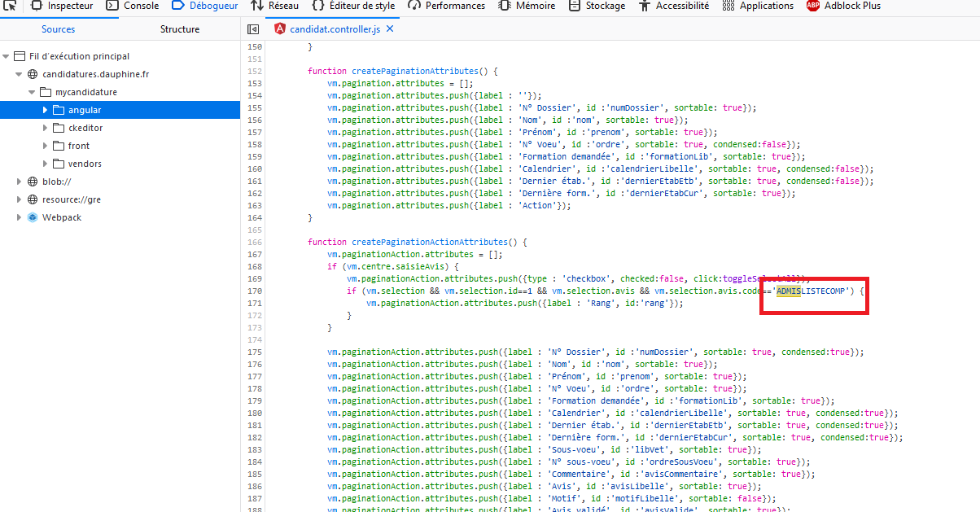Select the front folder in tree
The width and height of the screenshot is (980, 512).
click(x=79, y=146)
